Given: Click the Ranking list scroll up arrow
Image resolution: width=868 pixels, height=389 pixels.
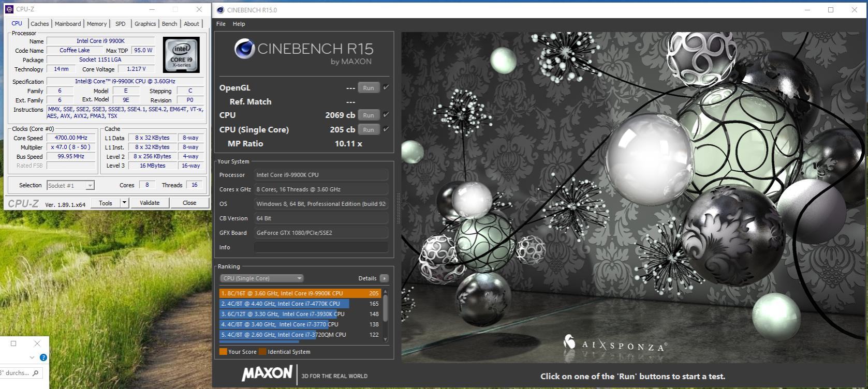Looking at the screenshot, I should (385, 292).
